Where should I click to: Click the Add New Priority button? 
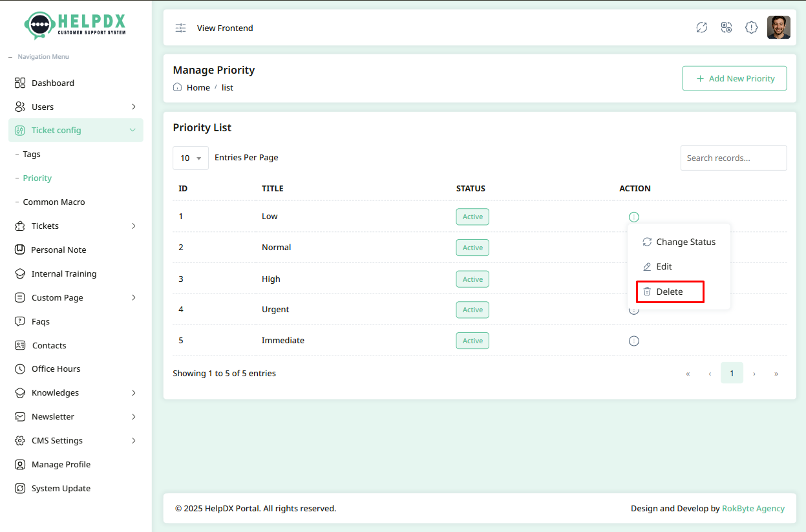point(734,78)
